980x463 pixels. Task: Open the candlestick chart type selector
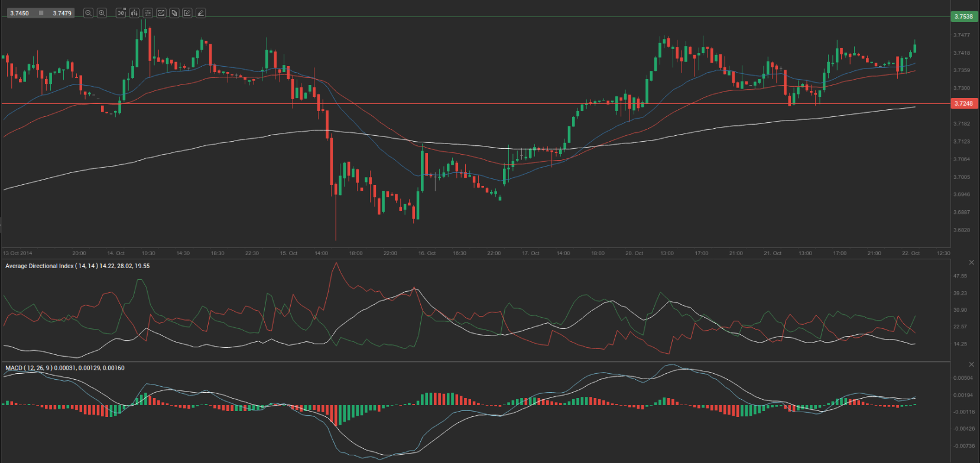click(x=135, y=13)
